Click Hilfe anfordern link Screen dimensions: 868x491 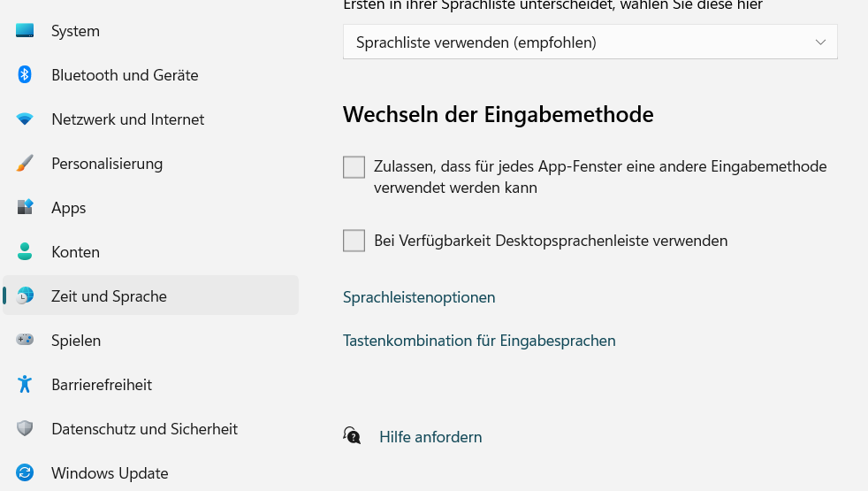pyautogui.click(x=430, y=437)
